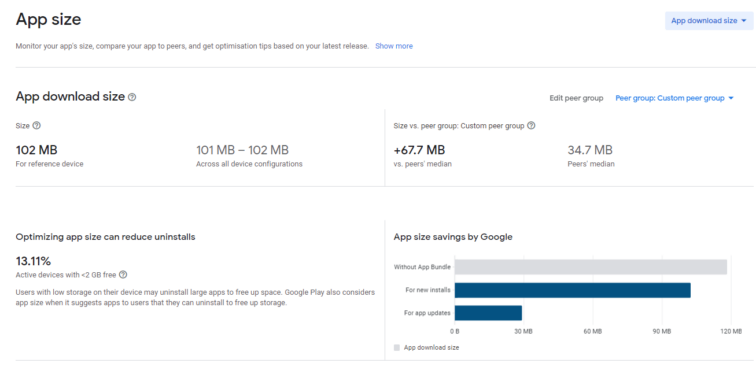Click the help icon beside Size vs. peer group

tap(531, 125)
